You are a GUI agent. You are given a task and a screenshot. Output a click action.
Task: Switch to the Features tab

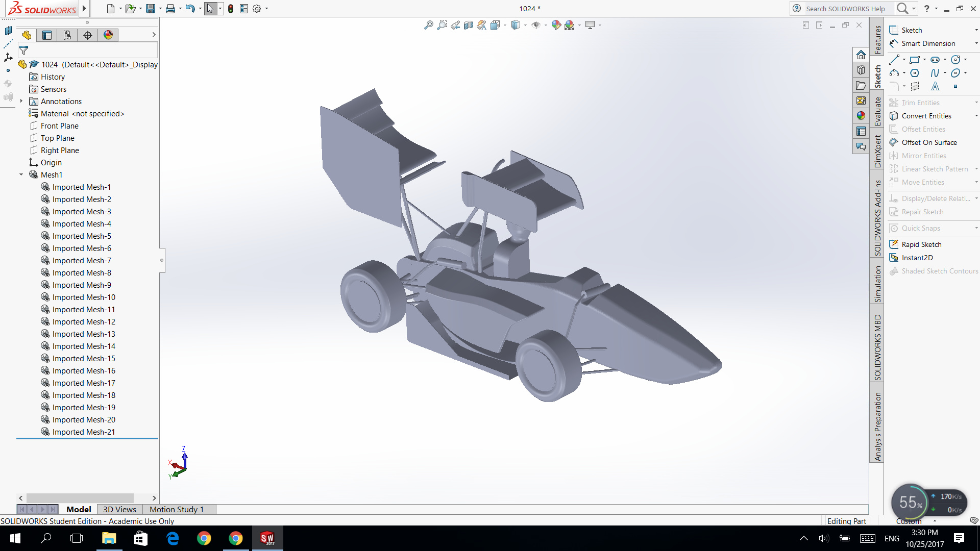[x=877, y=40]
